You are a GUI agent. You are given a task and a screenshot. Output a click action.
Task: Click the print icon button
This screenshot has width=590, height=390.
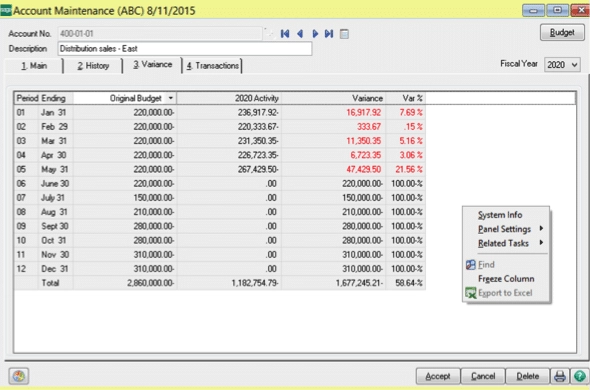pos(560,376)
